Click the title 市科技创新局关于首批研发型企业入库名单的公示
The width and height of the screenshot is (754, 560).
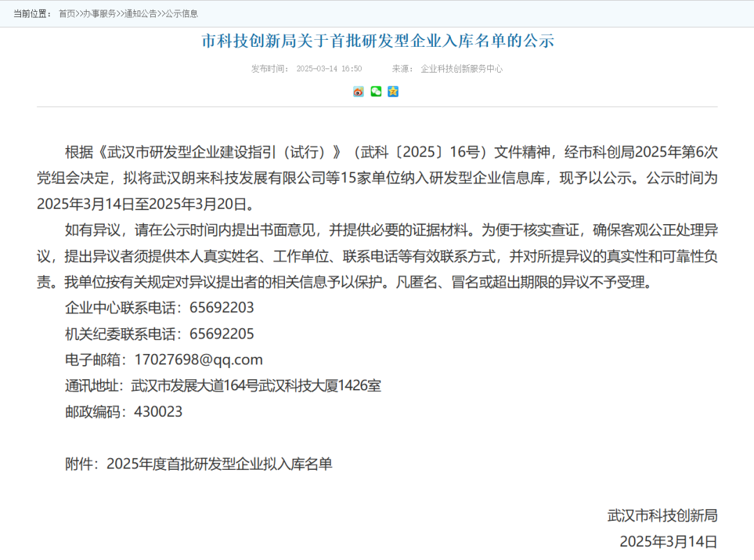coord(378,41)
